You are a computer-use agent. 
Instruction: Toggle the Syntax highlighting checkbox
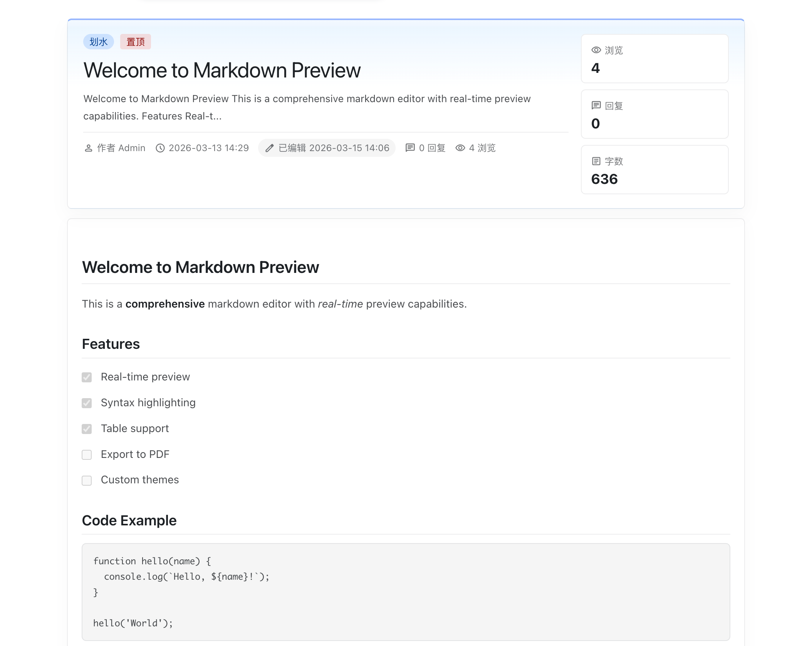point(87,403)
